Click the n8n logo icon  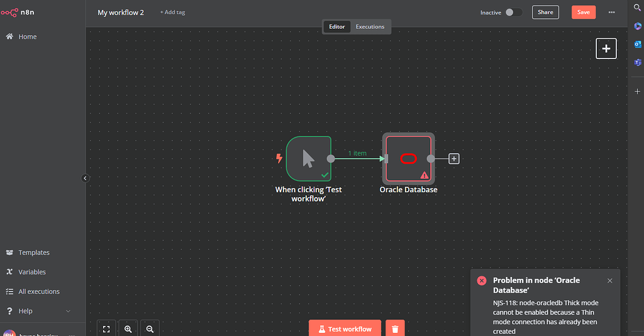[9, 13]
